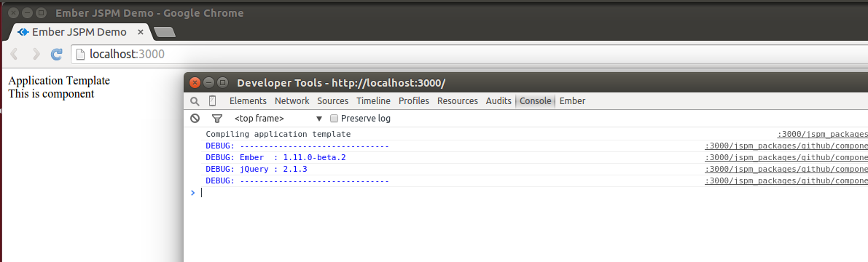The height and width of the screenshot is (262, 868).
Task: Click the localhost:3000 address bar
Action: click(x=469, y=54)
